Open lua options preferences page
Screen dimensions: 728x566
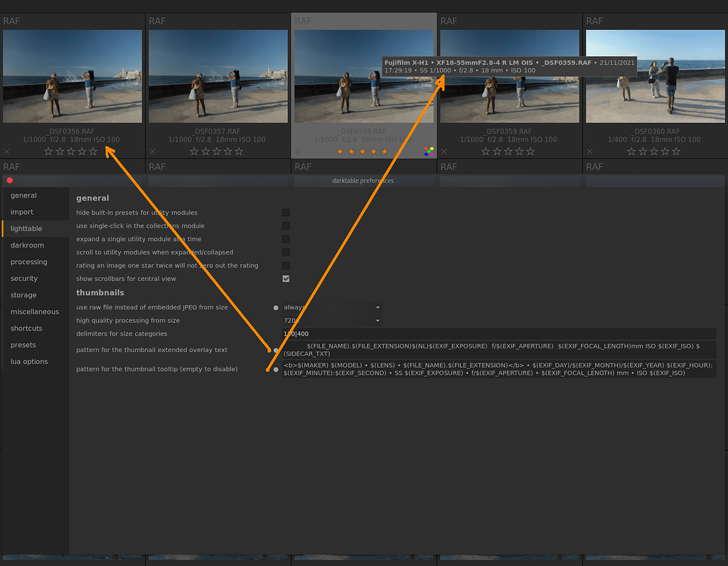coord(28,361)
